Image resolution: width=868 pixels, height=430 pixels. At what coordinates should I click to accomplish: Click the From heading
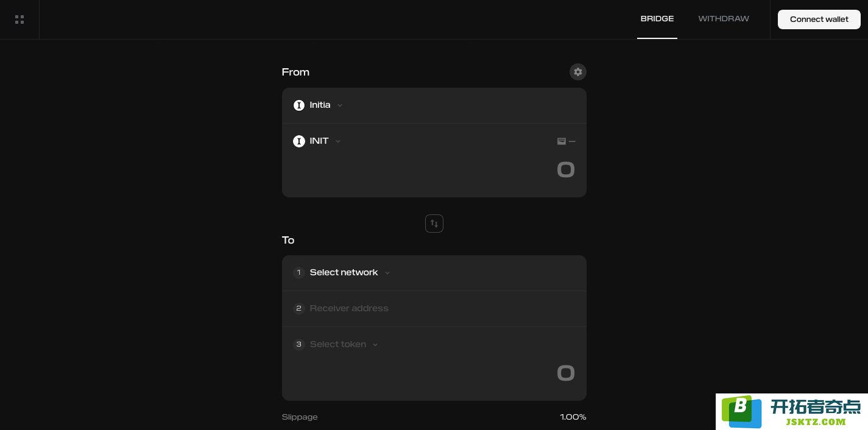pyautogui.click(x=295, y=72)
